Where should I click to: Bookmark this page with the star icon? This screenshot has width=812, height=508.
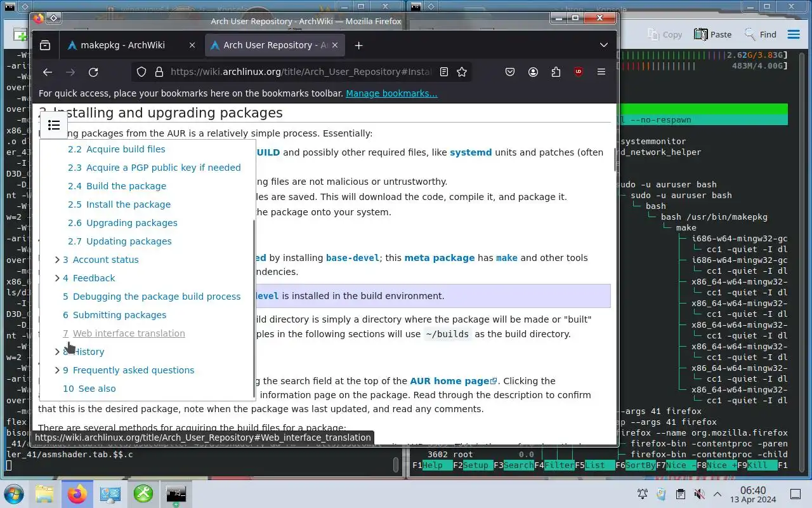462,72
